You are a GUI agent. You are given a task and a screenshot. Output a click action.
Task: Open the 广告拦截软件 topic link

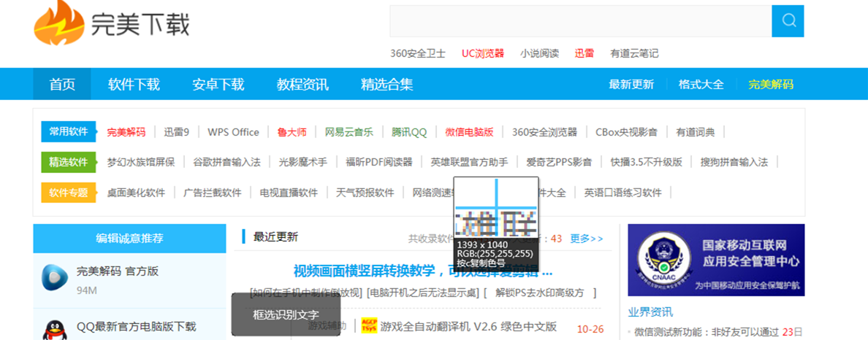(213, 193)
